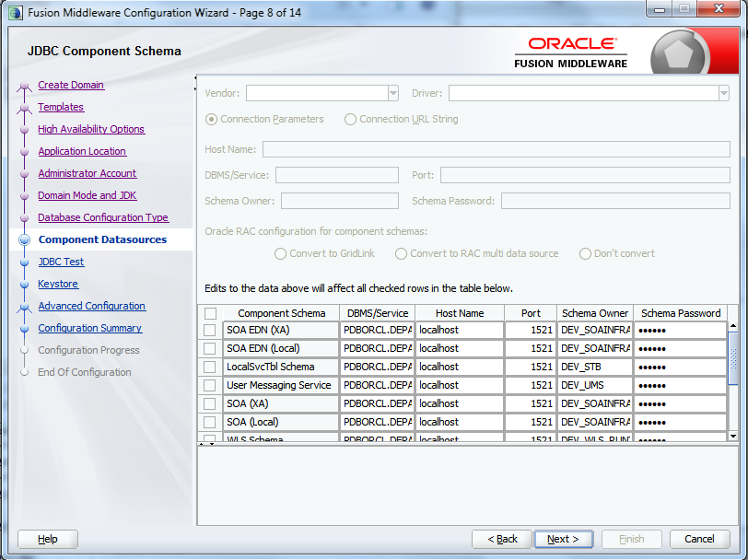The width and height of the screenshot is (748, 560).
Task: Click the Schema Password column header
Action: (680, 313)
